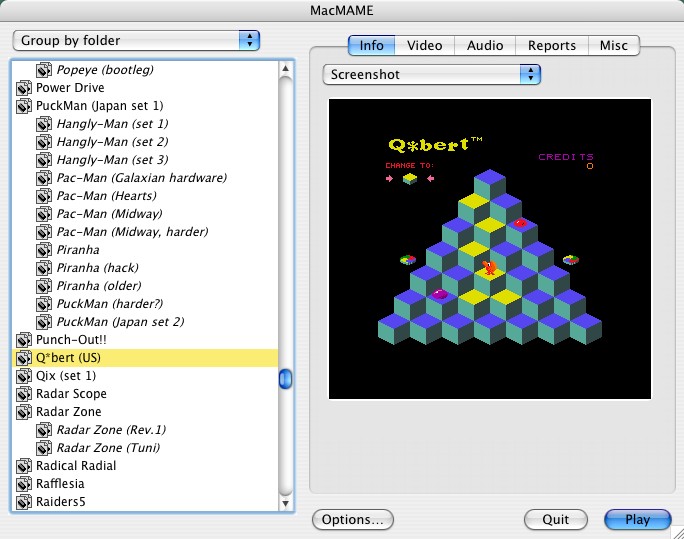The image size is (684, 539).
Task: Click the icon beside Pac-Man (Midway)
Action: click(44, 214)
